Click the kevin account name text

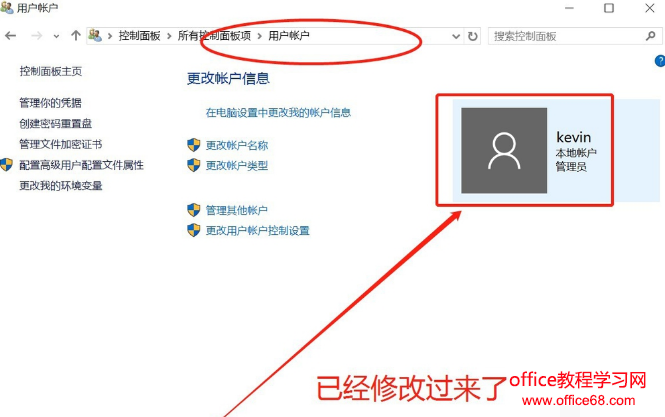coord(573,137)
